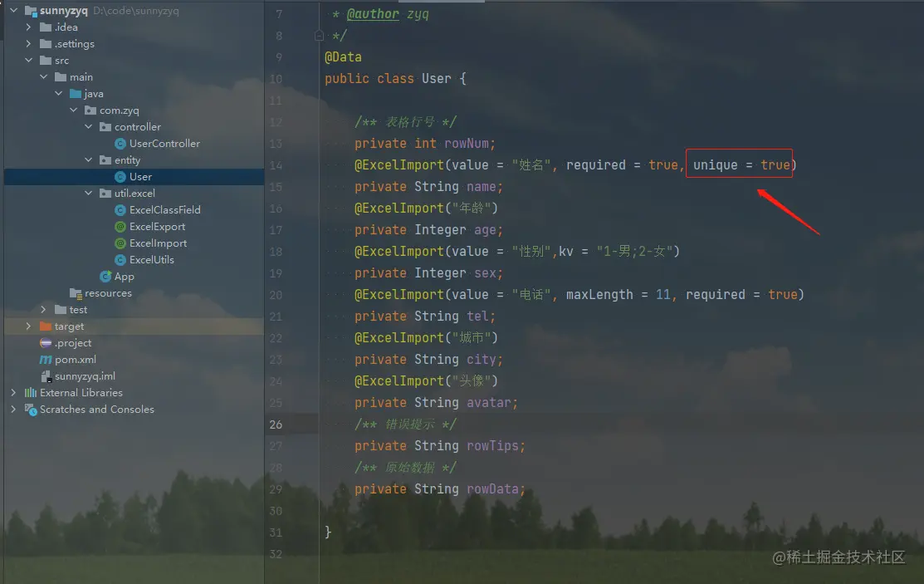Click the test folder icon
Screen dimensions: 924x584
tap(60, 310)
